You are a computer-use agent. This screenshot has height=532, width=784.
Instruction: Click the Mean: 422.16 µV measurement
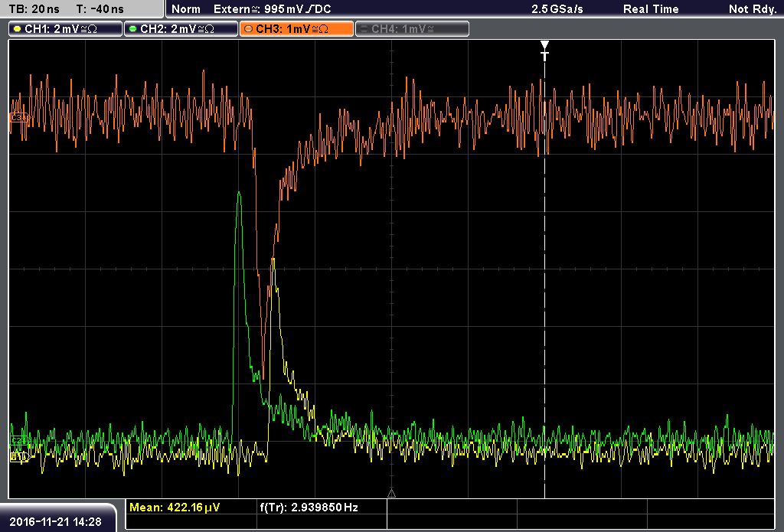pyautogui.click(x=175, y=508)
